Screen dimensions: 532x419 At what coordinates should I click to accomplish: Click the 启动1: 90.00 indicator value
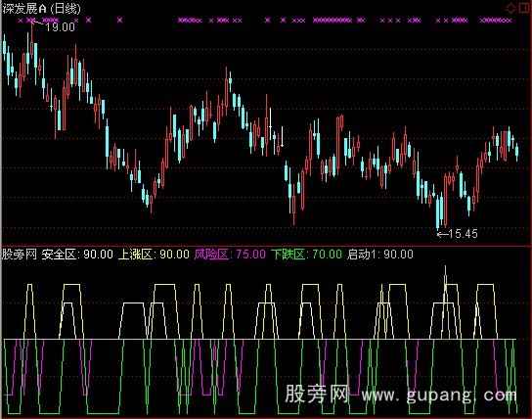tap(380, 254)
